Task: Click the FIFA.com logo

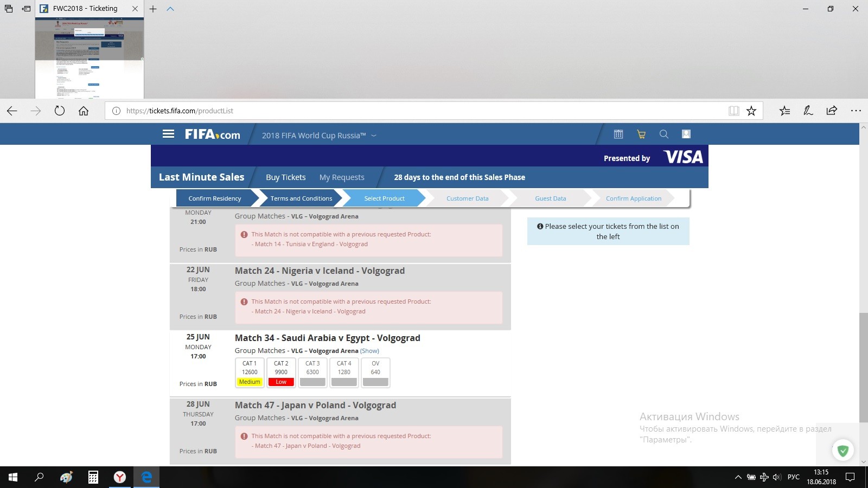Action: click(x=212, y=134)
